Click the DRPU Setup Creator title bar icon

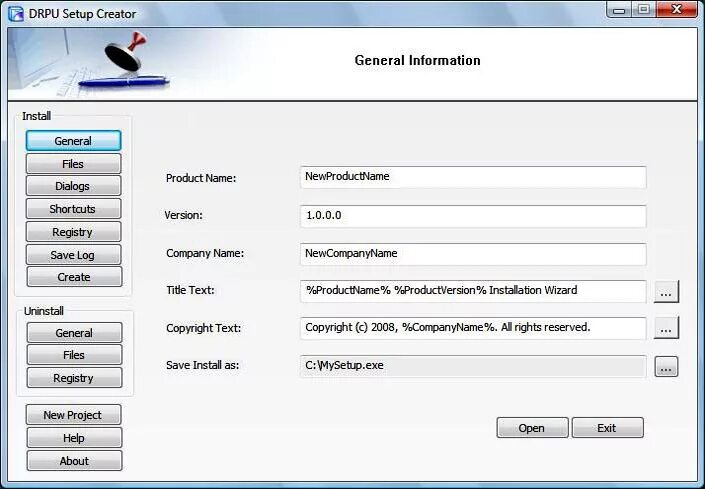[16, 14]
